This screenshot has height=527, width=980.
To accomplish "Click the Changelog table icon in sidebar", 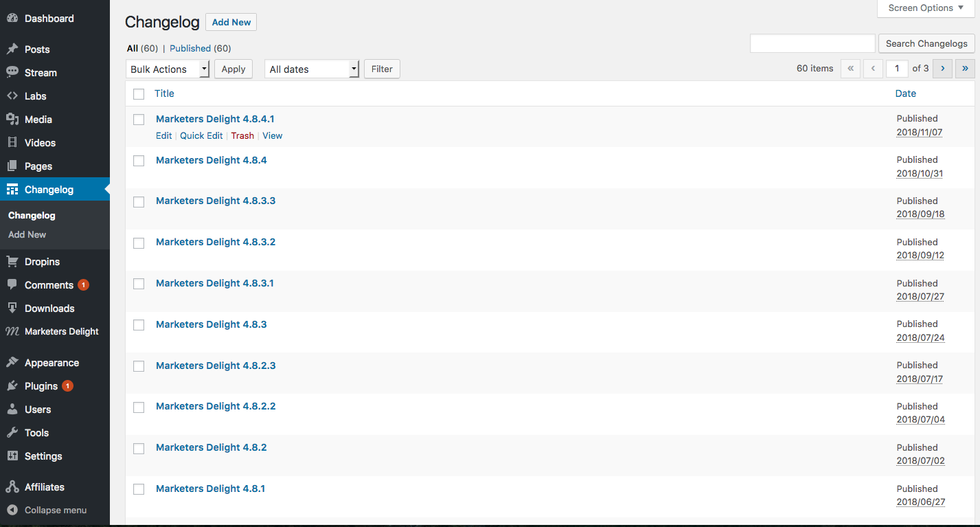I will tap(12, 190).
